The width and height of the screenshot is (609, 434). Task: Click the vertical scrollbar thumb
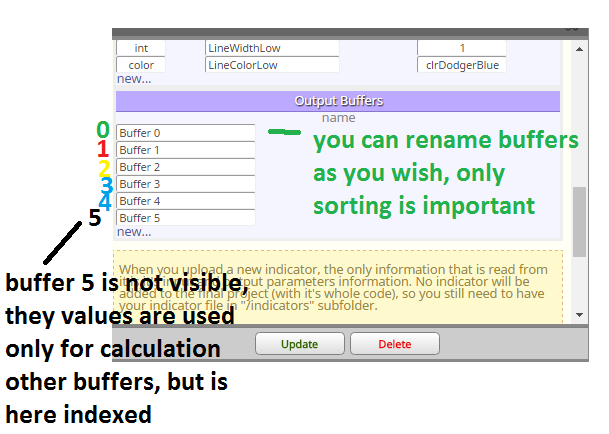[579, 221]
